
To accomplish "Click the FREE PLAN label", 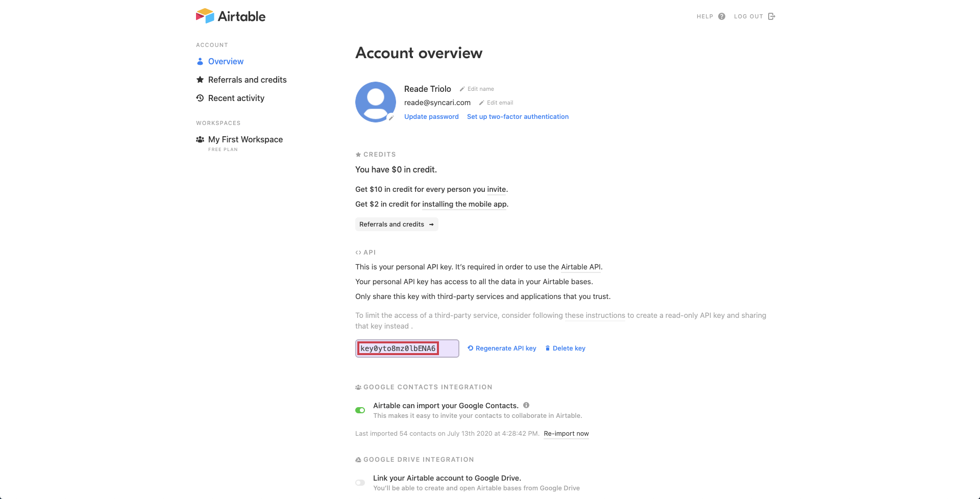I will pos(223,149).
